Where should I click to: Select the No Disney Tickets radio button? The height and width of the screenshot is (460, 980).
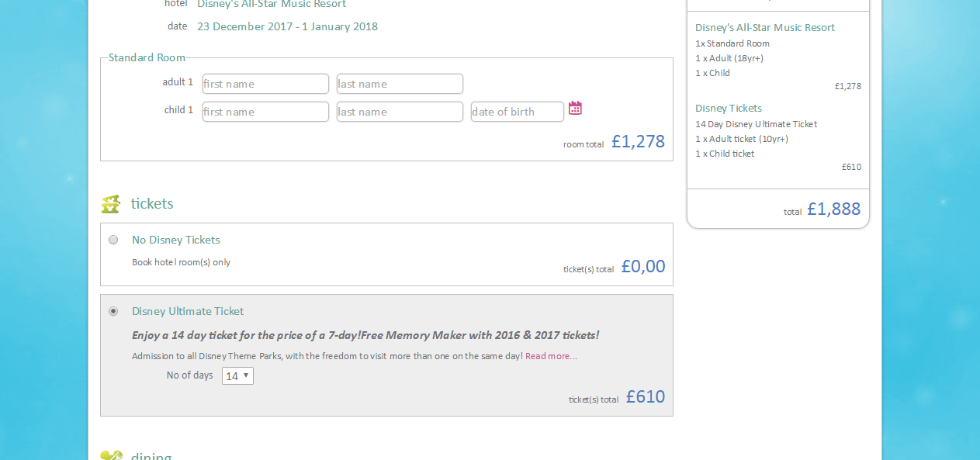coord(113,240)
